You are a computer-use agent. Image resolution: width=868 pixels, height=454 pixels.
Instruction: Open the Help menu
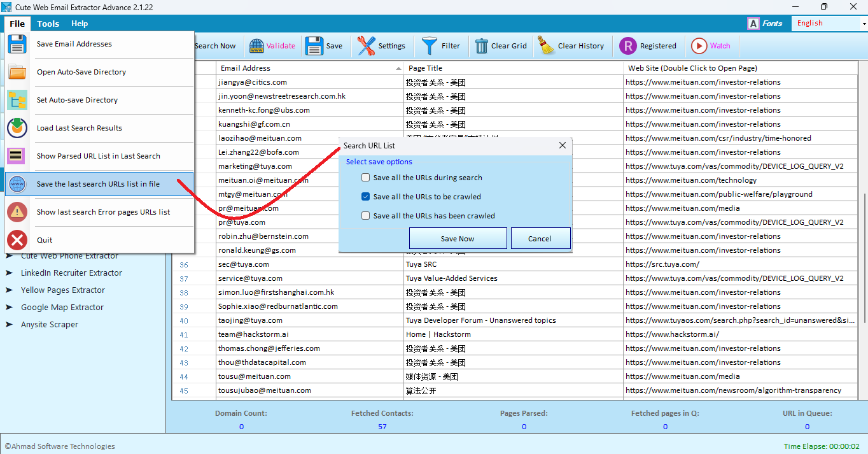(80, 24)
